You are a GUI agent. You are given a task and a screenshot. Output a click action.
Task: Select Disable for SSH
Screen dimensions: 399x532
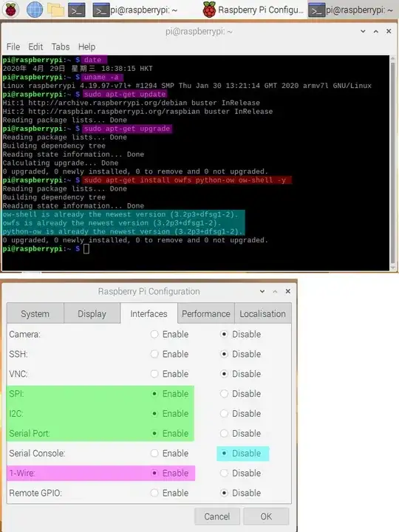(x=241, y=354)
